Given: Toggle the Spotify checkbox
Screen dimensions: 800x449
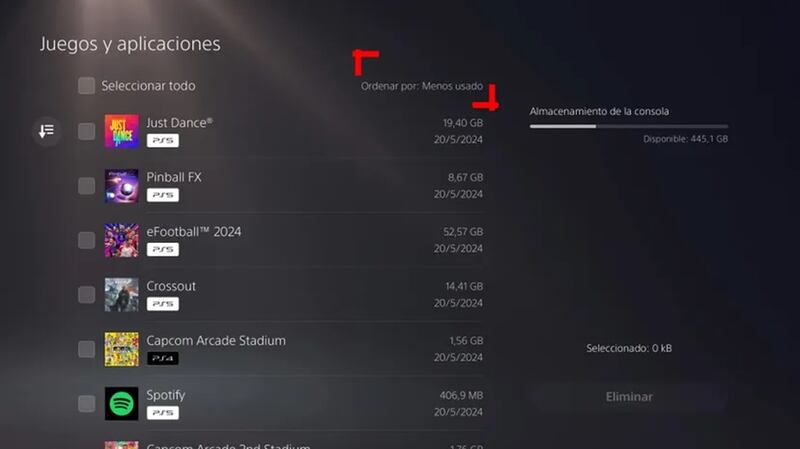Looking at the screenshot, I should pyautogui.click(x=87, y=403).
